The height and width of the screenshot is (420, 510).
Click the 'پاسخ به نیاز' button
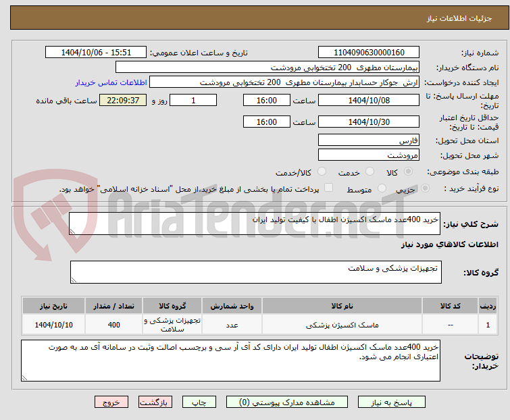pyautogui.click(x=392, y=402)
